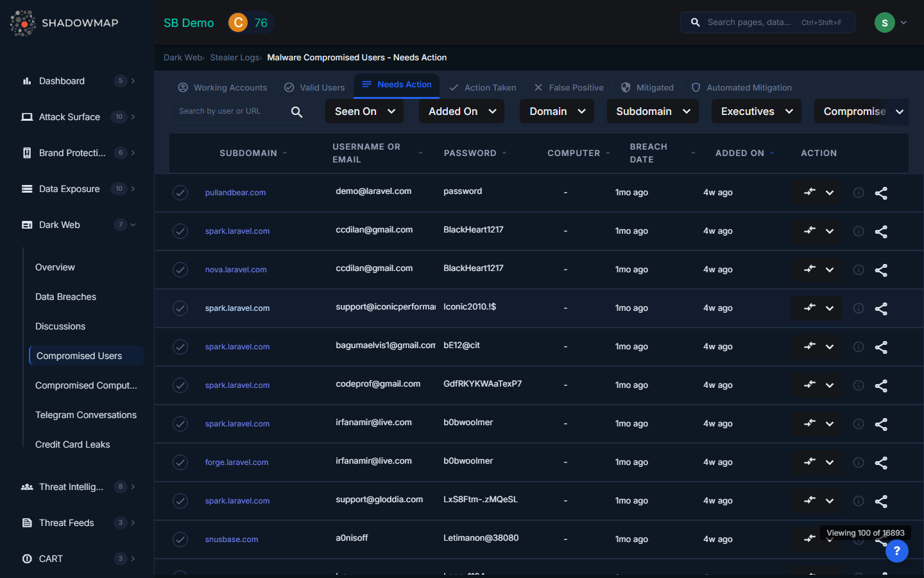
Task: Expand the Executives filter dropdown
Action: (756, 111)
